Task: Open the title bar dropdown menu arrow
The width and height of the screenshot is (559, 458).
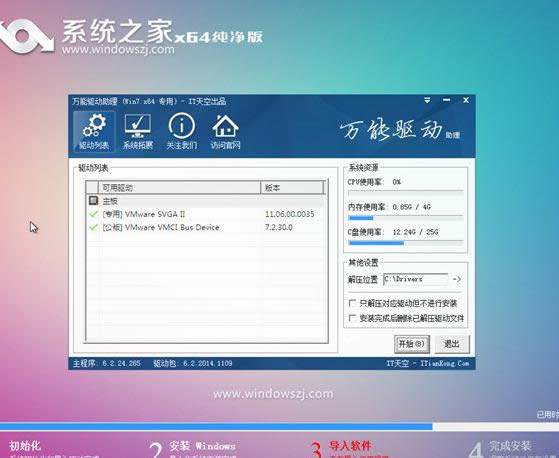Action: coord(427,101)
